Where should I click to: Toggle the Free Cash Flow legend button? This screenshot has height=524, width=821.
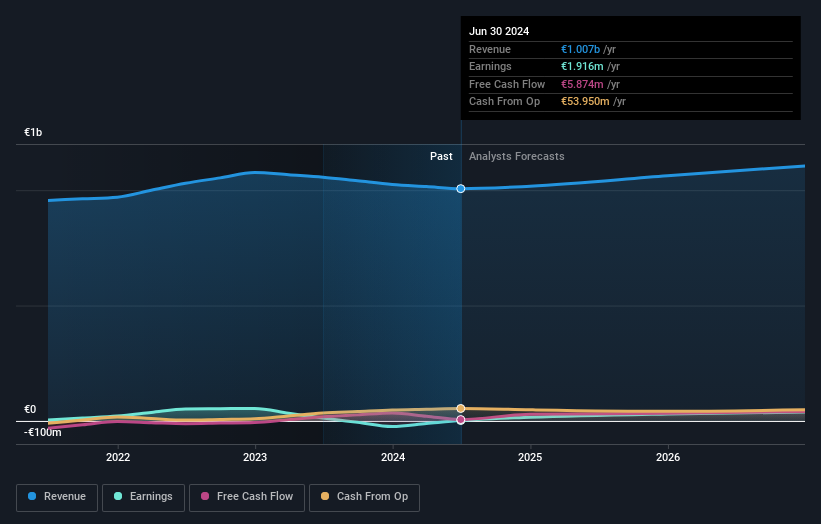click(x=247, y=497)
